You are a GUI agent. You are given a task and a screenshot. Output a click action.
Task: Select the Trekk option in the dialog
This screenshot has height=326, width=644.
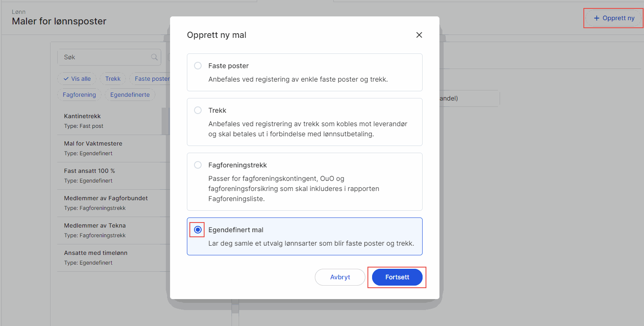click(x=198, y=110)
